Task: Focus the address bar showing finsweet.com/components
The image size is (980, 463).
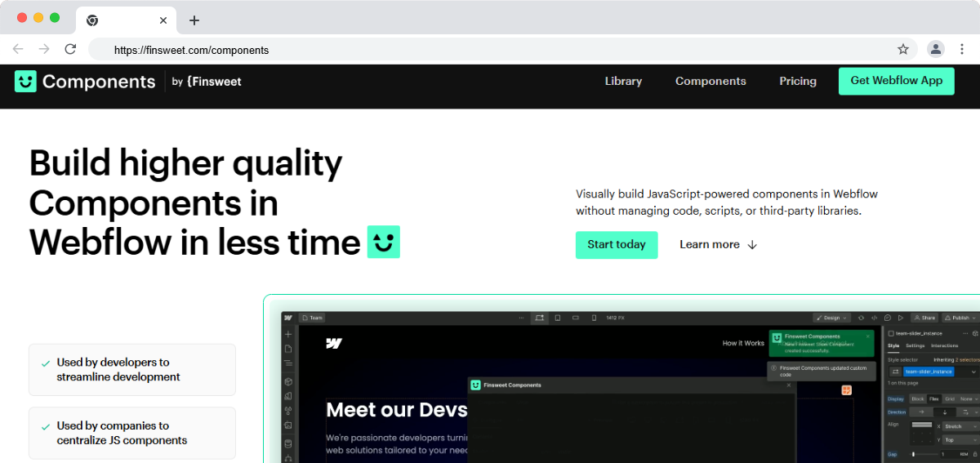Action: coord(502,49)
